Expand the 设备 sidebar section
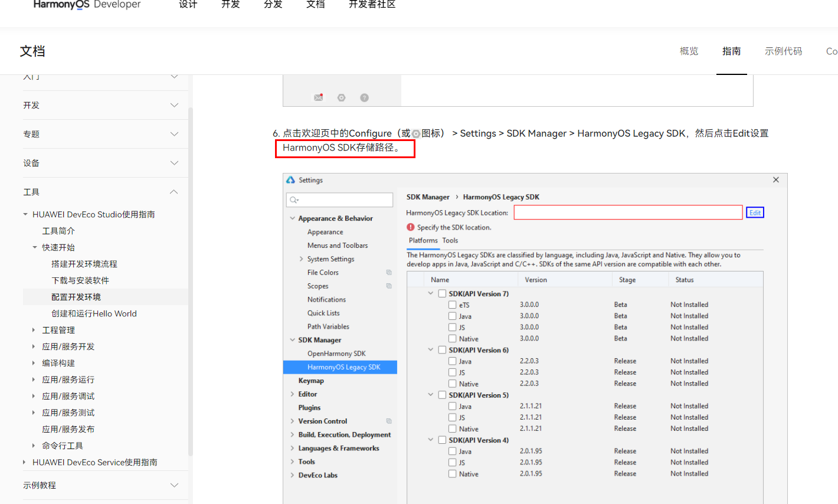Screen dimensions: 838x504 point(174,163)
